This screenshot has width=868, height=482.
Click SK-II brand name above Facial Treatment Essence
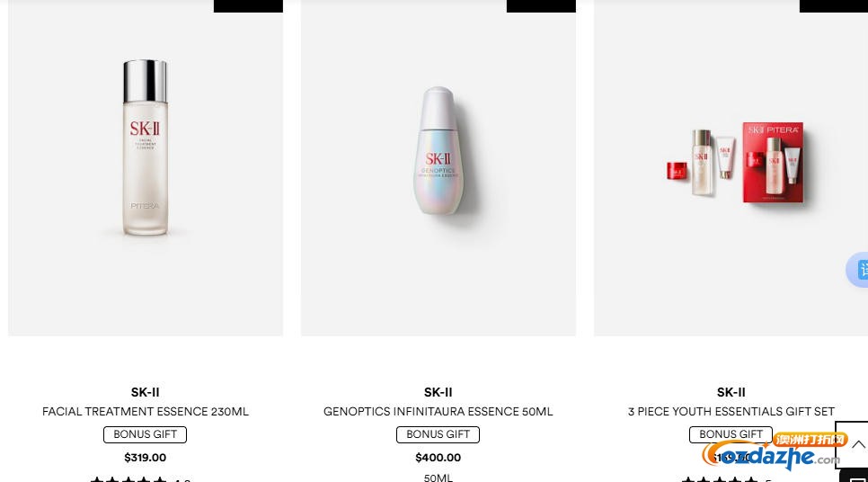pos(145,392)
